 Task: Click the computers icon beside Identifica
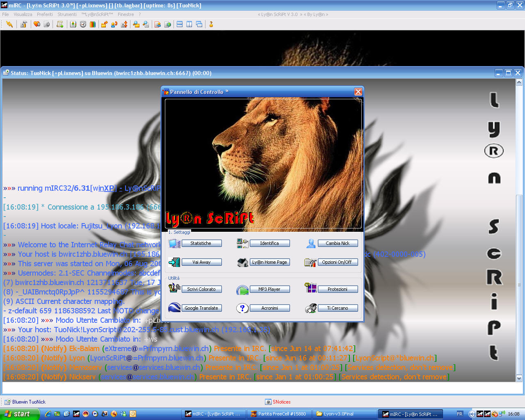pos(242,243)
